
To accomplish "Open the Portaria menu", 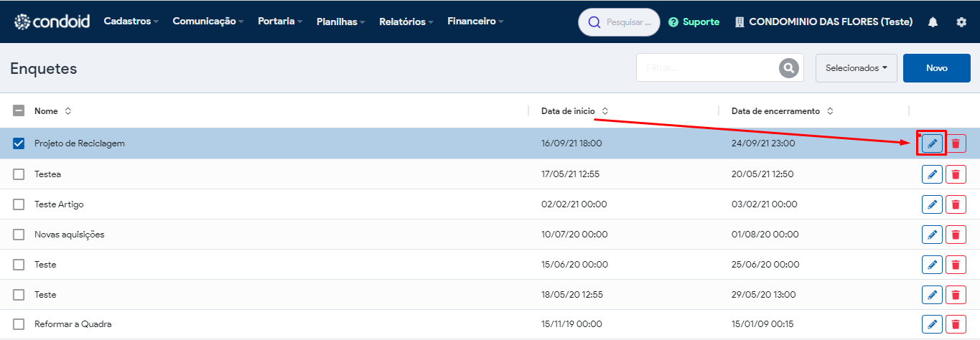I will [280, 22].
